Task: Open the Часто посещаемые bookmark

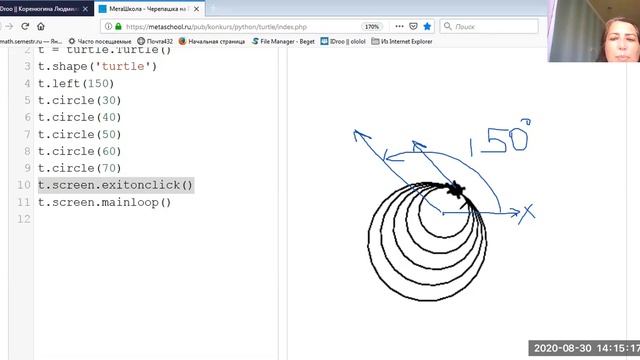Action: point(100,41)
